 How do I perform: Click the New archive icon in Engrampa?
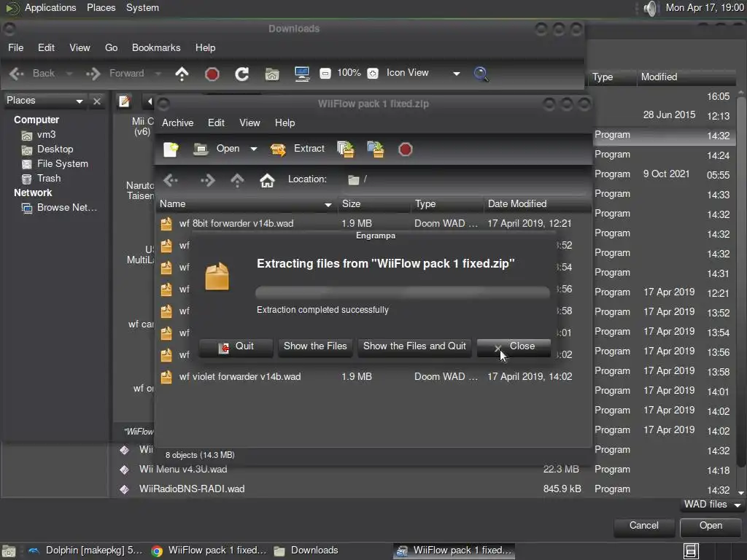coord(171,149)
